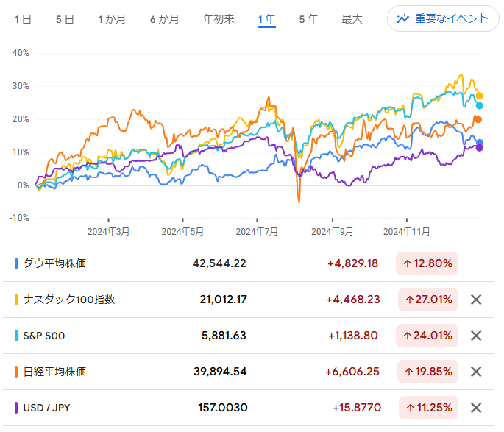
Task: Click the 5,881.63 price value
Action: [224, 336]
